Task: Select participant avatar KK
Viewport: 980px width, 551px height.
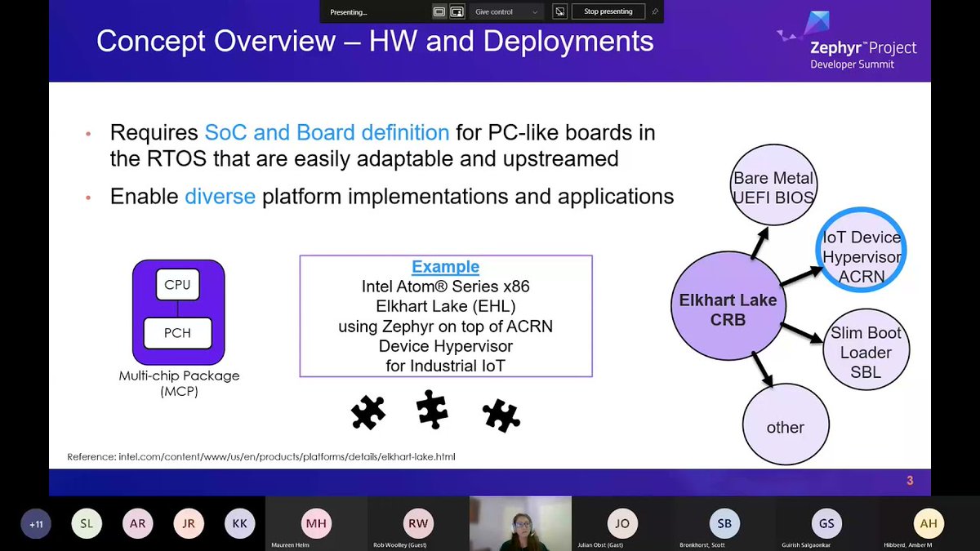Action: point(238,524)
